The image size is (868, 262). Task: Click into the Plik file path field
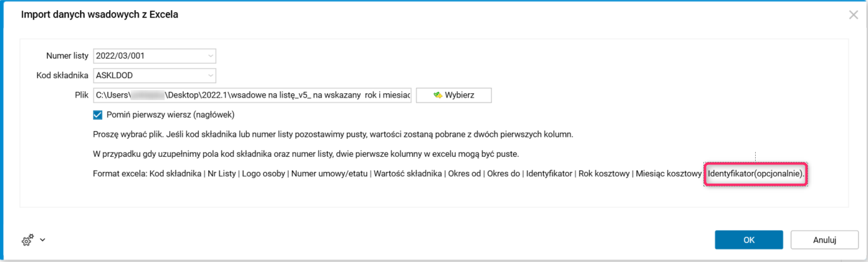[252, 95]
